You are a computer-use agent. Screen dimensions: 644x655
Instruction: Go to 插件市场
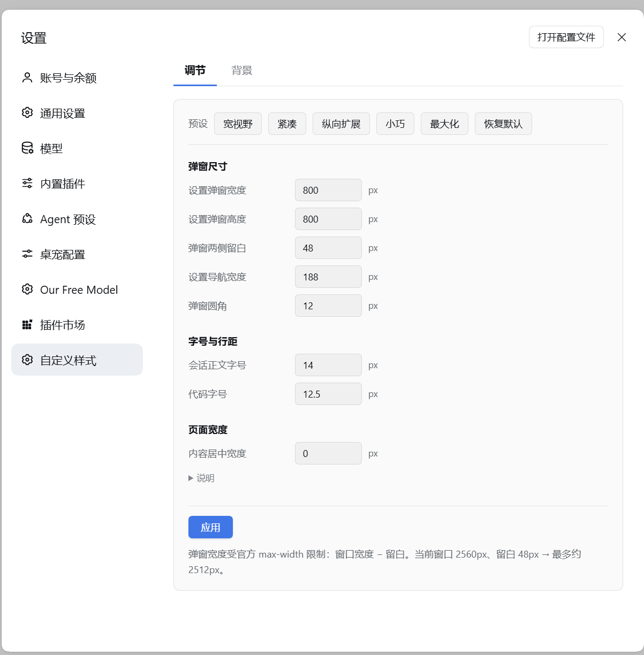pos(77,325)
